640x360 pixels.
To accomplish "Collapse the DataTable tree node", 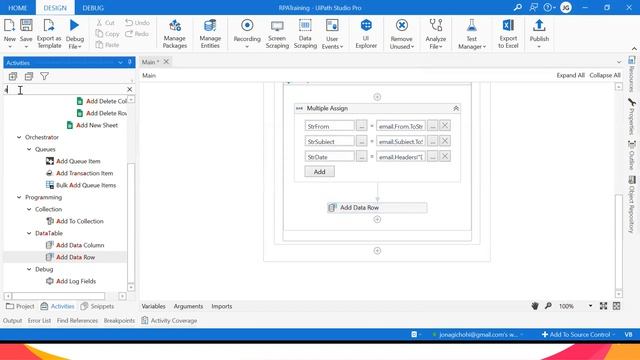I will (29, 233).
